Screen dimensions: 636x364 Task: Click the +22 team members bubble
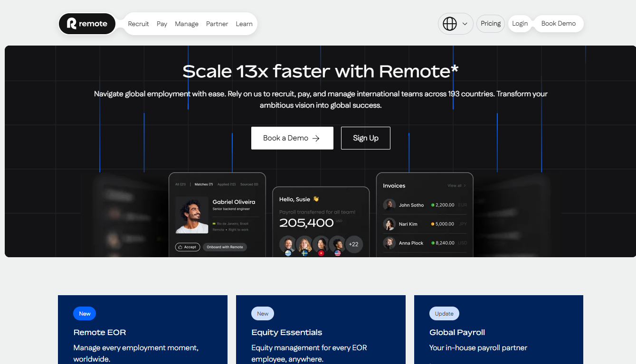[354, 244]
